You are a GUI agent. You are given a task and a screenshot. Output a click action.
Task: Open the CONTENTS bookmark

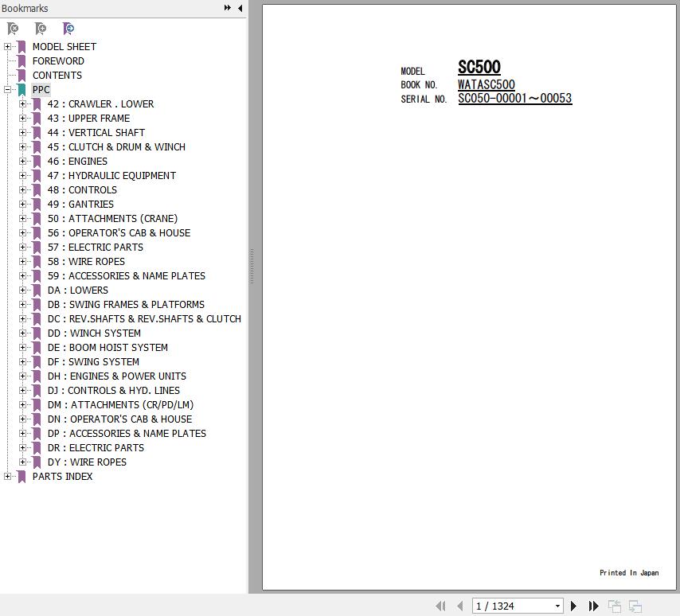coord(57,76)
